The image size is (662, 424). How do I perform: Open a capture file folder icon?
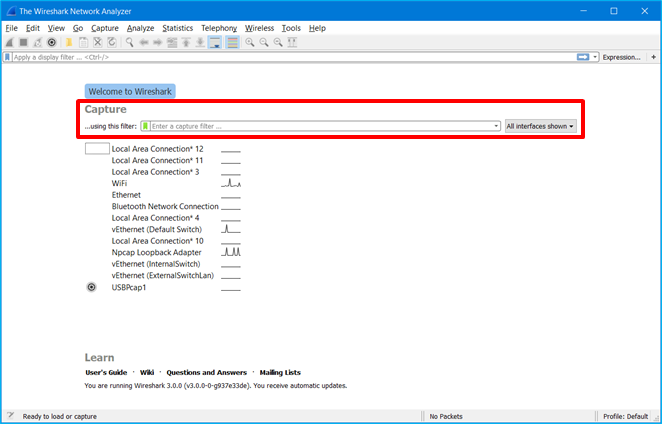pos(69,42)
